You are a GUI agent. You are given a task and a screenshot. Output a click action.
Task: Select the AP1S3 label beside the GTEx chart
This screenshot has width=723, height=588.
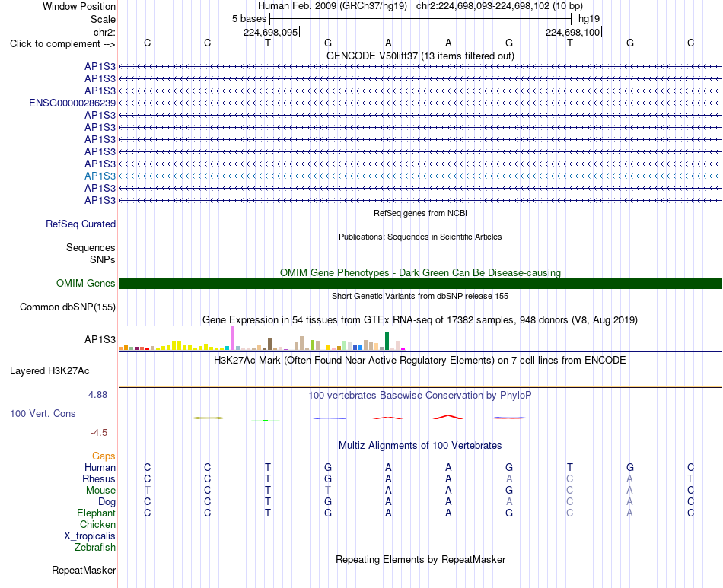click(100, 339)
